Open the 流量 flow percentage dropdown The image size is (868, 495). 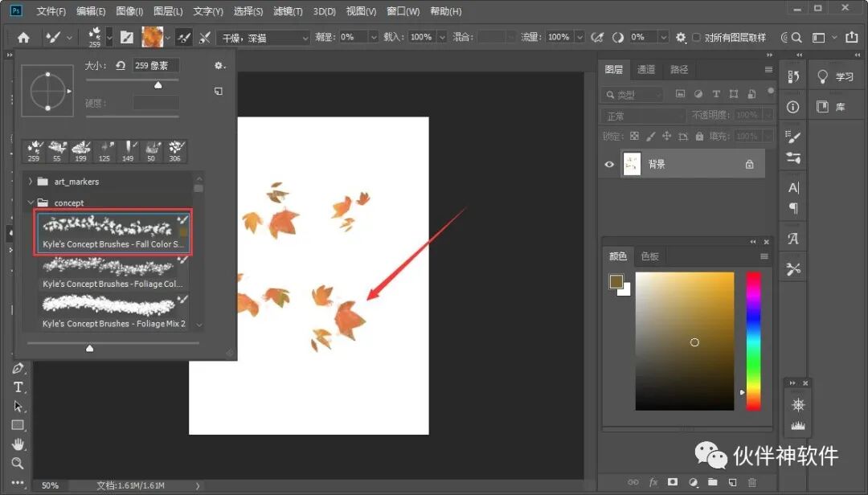pyautogui.click(x=579, y=37)
